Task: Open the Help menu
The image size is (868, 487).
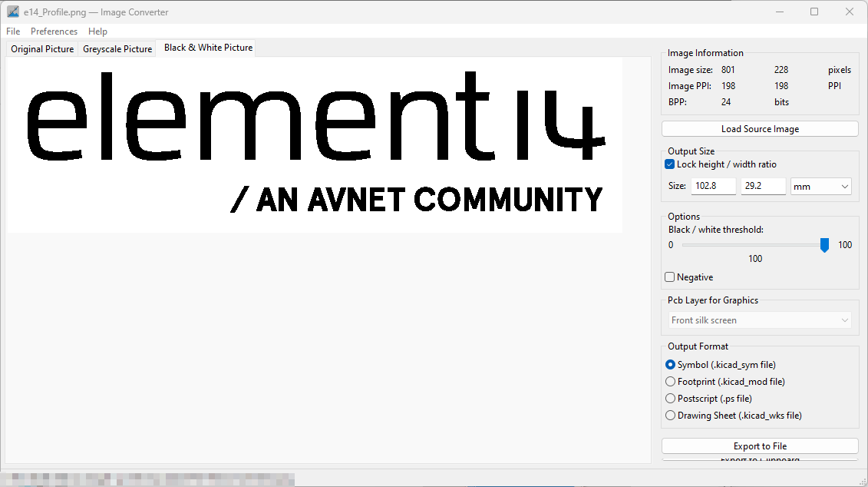Action: 97,31
